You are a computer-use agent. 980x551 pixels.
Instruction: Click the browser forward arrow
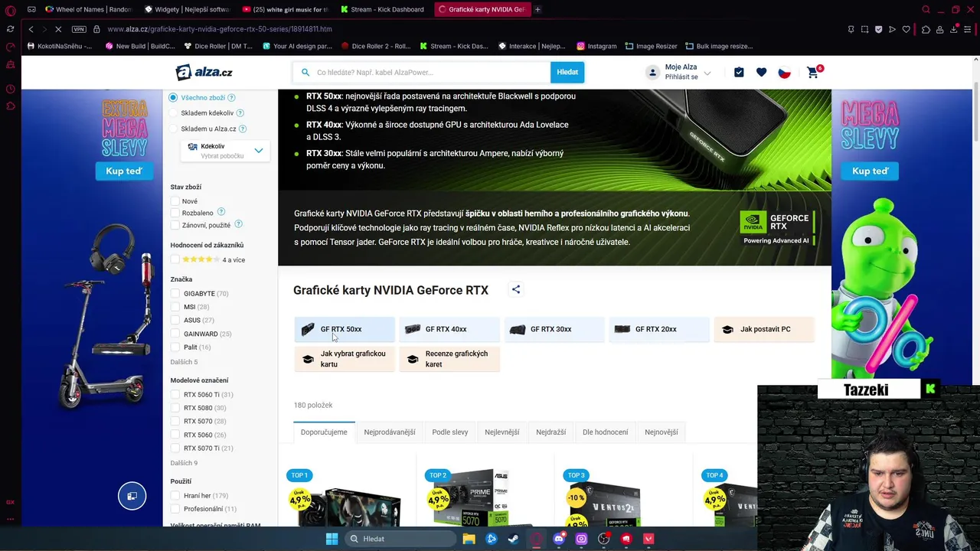click(45, 29)
